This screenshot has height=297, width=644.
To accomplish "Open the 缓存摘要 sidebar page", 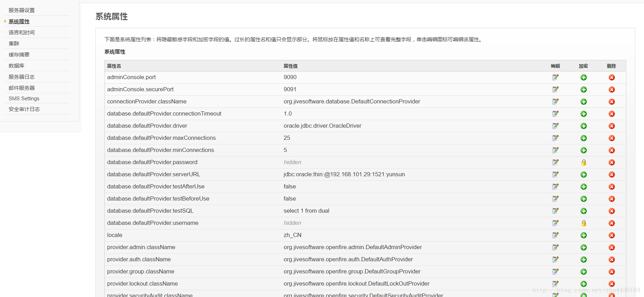I will coord(19,55).
